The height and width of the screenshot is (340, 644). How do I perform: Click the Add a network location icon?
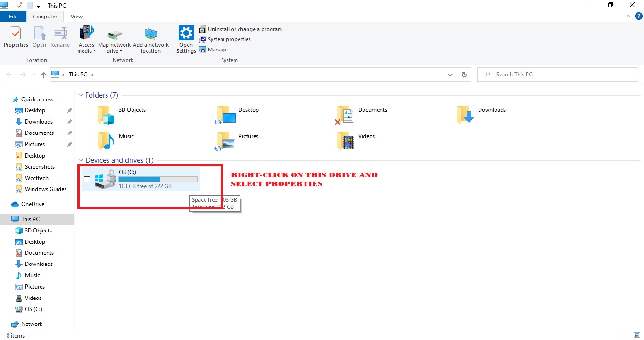151,34
